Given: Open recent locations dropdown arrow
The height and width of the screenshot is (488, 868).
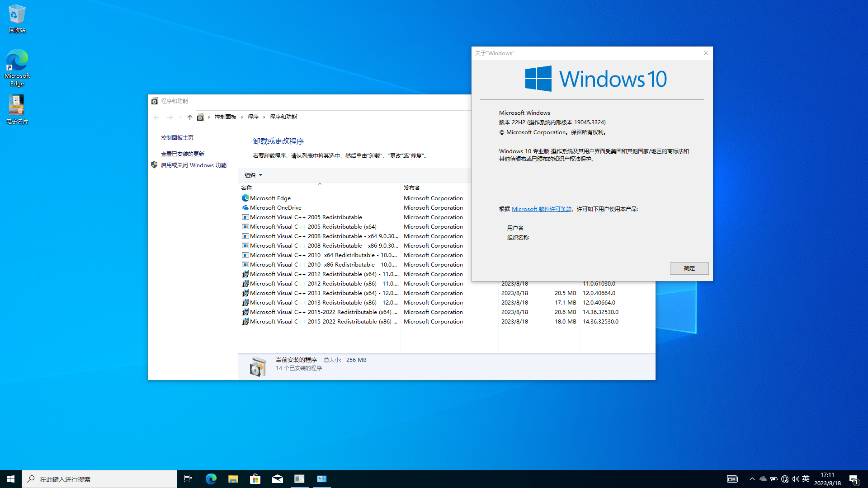Looking at the screenshot, I should [x=180, y=117].
